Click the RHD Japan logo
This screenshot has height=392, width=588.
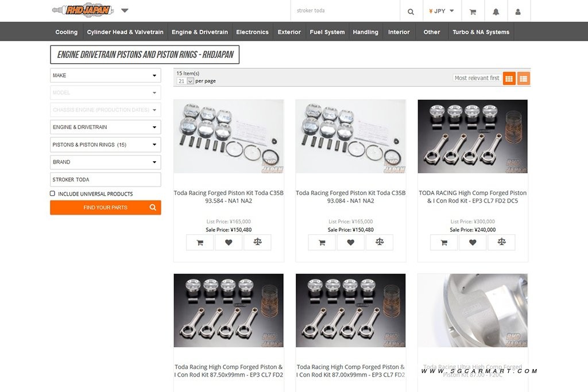coord(83,10)
